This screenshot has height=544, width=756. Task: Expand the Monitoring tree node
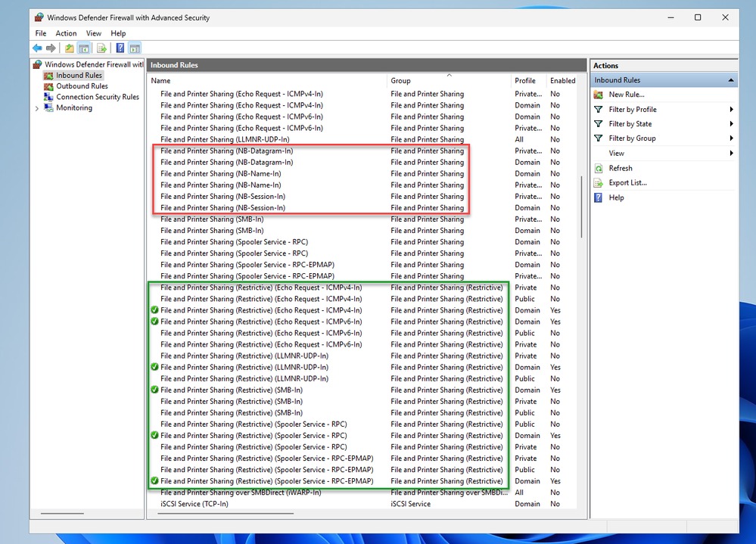37,108
